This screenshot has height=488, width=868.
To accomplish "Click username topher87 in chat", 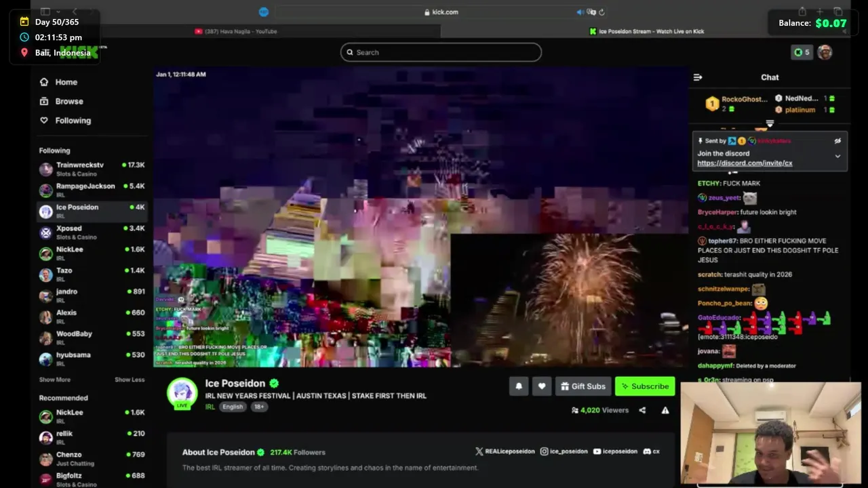I will (723, 241).
